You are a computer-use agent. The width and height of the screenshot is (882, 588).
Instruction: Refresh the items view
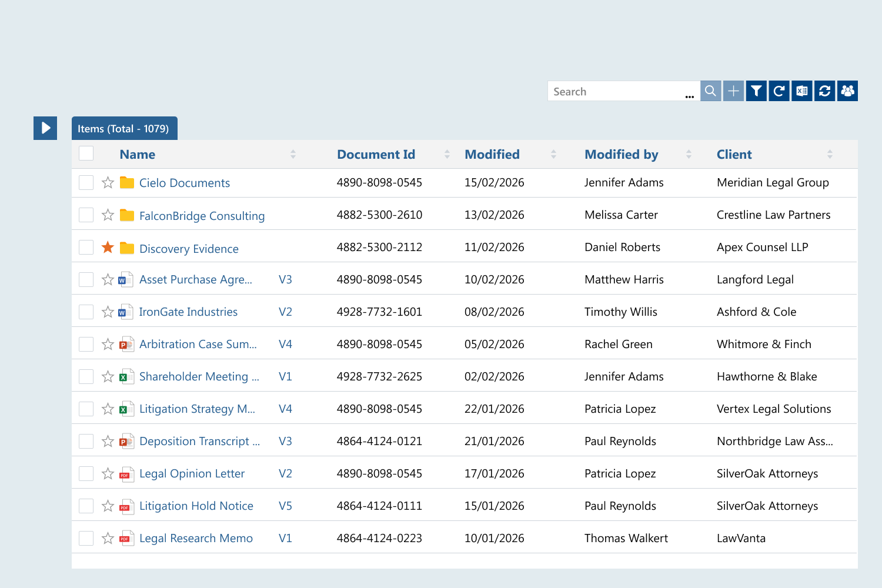pyautogui.click(x=779, y=91)
